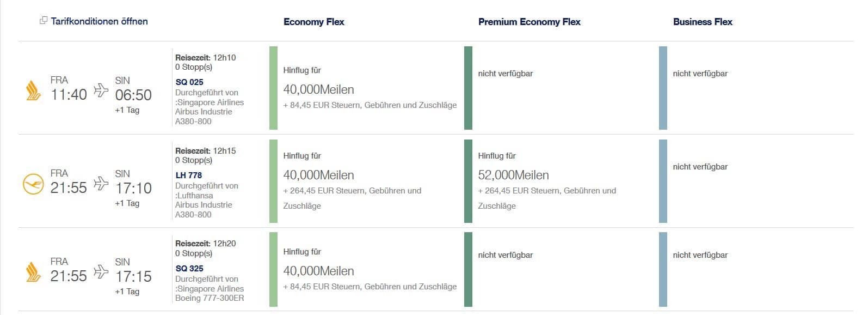Open flight number SQ 325 details
This screenshot has height=315, width=868.
189,269
